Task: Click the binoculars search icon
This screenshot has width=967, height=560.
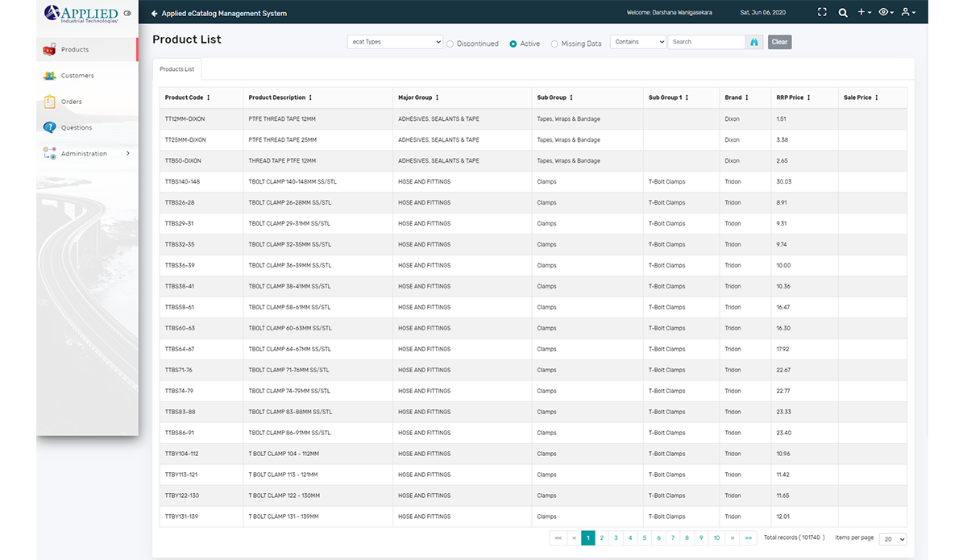Action: 755,42
